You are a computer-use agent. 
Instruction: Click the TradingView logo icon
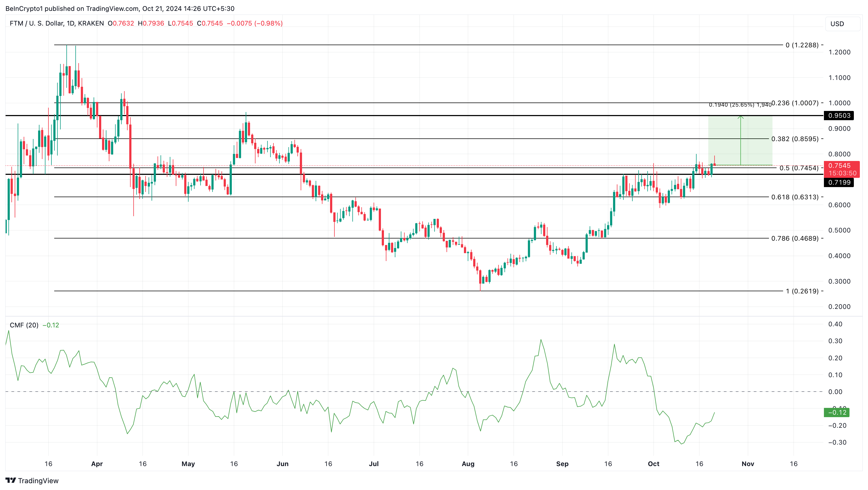(11, 480)
